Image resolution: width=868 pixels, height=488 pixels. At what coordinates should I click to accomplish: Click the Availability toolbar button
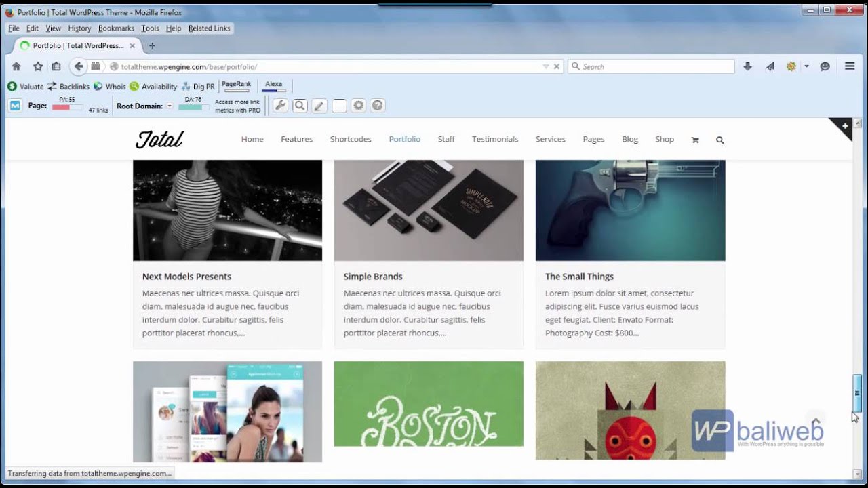coord(153,87)
